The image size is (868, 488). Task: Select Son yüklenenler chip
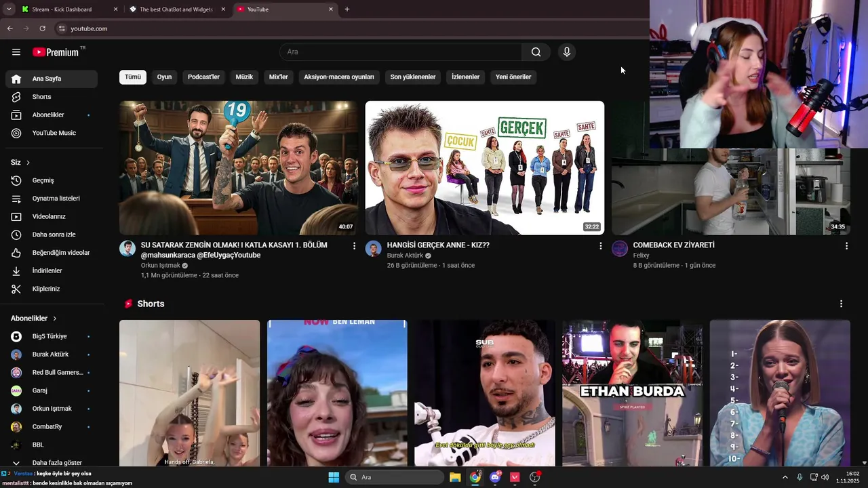coord(413,77)
